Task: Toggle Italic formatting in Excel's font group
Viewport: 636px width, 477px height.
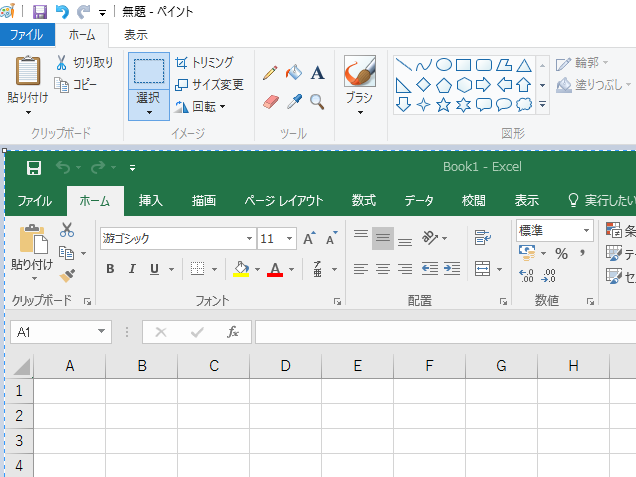Action: tap(132, 269)
